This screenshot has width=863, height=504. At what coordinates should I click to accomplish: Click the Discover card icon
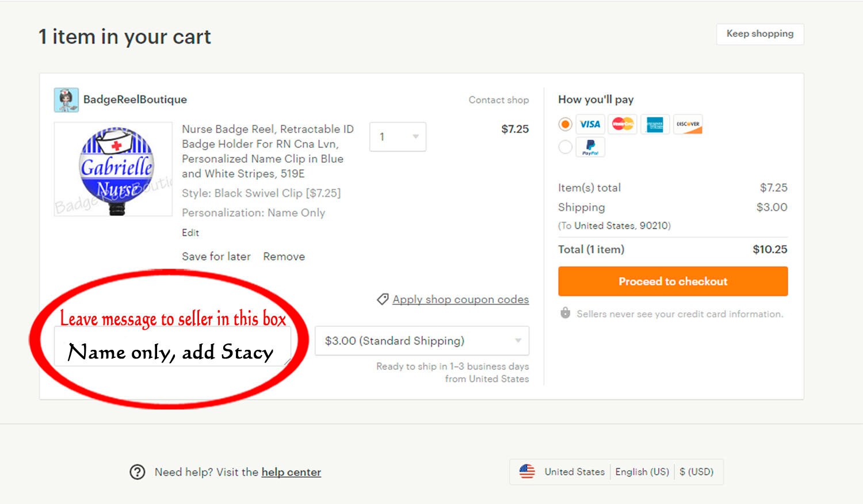(x=688, y=124)
